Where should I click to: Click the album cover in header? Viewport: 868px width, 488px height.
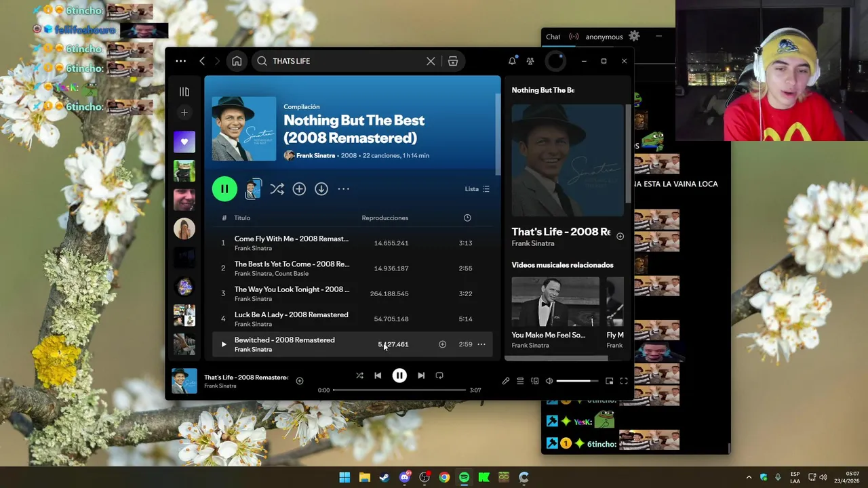(244, 129)
